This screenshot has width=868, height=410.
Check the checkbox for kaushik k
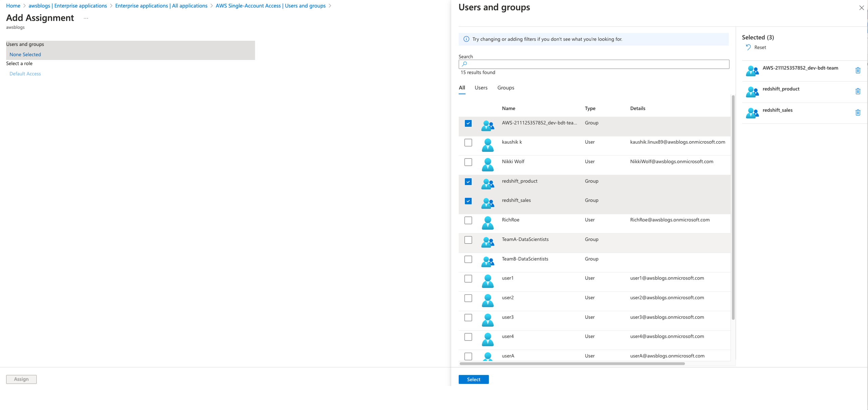coord(468,143)
